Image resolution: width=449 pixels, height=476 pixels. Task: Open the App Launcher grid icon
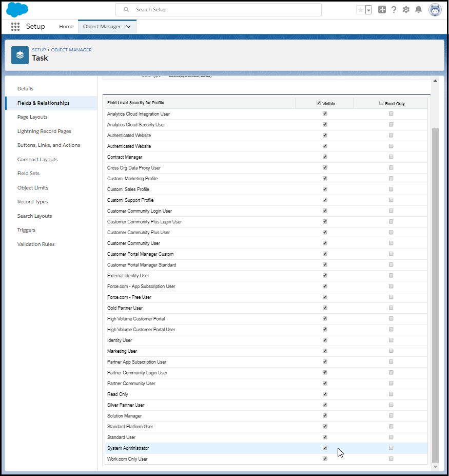tap(15, 27)
